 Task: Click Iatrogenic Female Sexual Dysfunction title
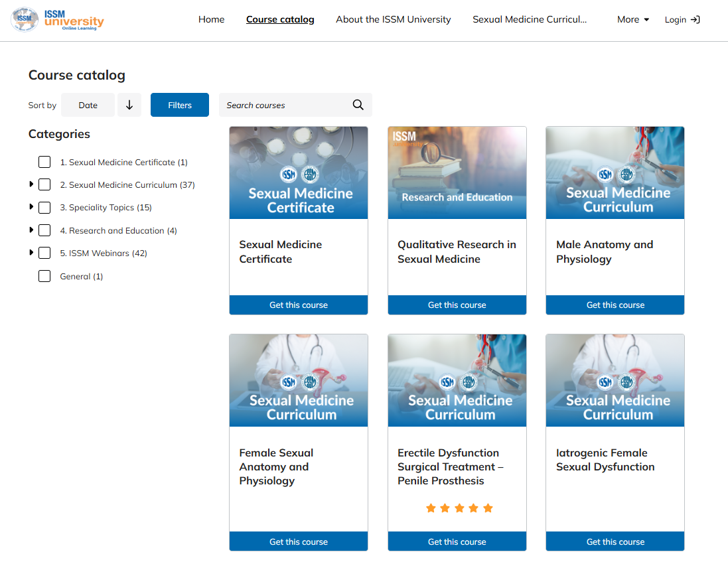pos(605,460)
